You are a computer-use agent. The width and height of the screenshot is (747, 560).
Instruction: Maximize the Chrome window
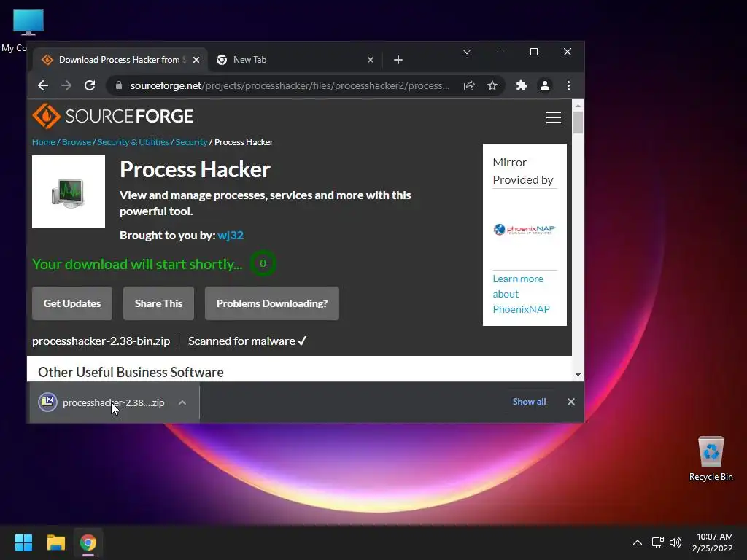point(534,52)
